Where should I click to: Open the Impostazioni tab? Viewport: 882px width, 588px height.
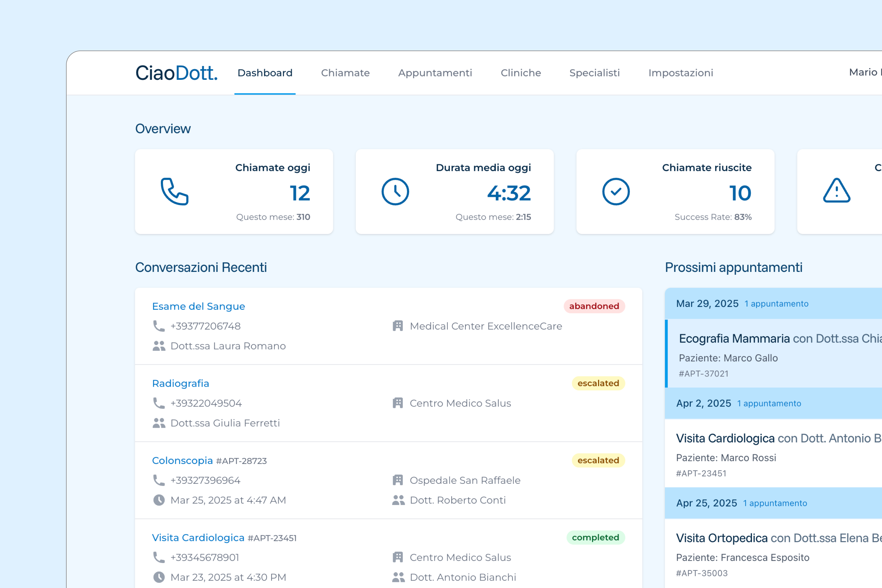point(681,73)
